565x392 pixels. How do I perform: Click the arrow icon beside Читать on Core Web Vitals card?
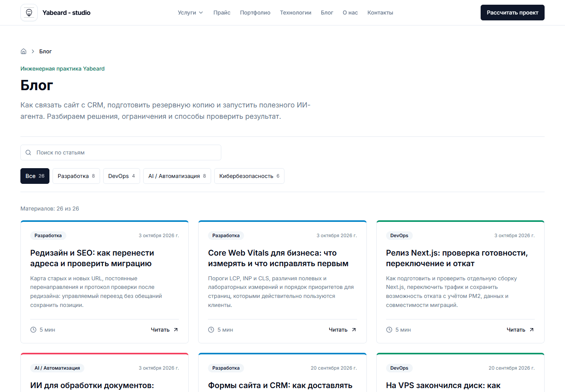354,330
